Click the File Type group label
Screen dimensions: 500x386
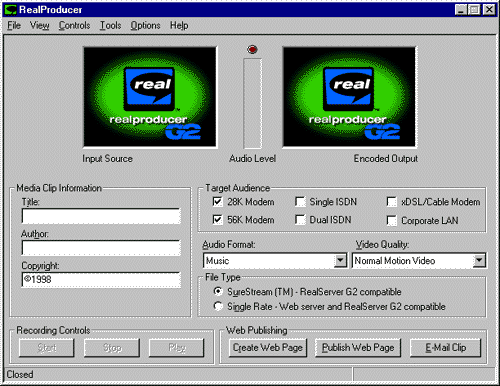pyautogui.click(x=223, y=277)
